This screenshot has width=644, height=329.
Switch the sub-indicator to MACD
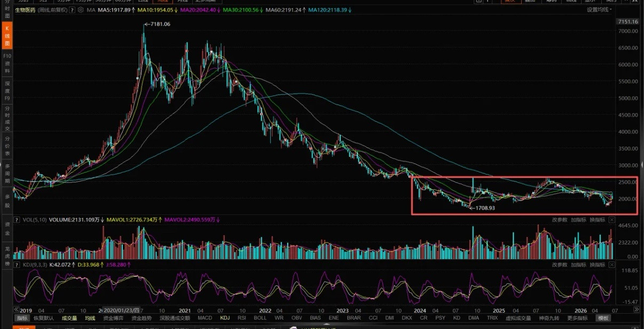[x=205, y=318]
